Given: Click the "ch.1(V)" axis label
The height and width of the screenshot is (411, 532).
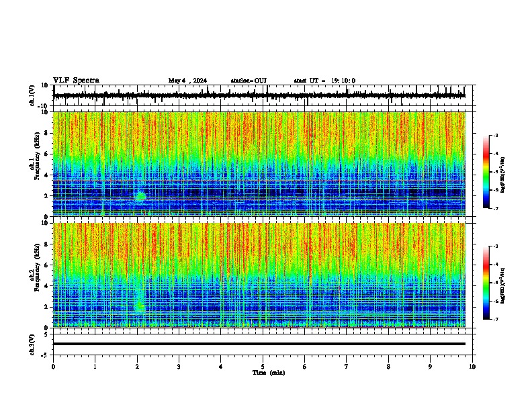Looking at the screenshot, I should click(32, 95).
